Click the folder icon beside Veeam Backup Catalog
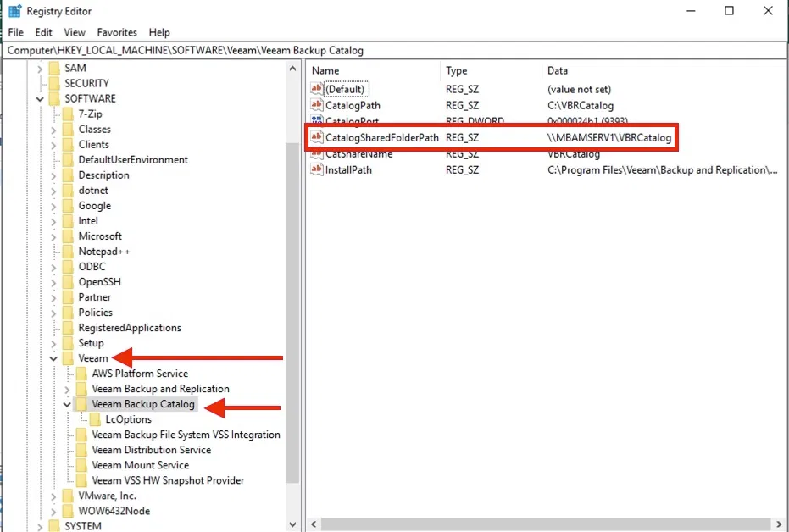 tap(81, 404)
